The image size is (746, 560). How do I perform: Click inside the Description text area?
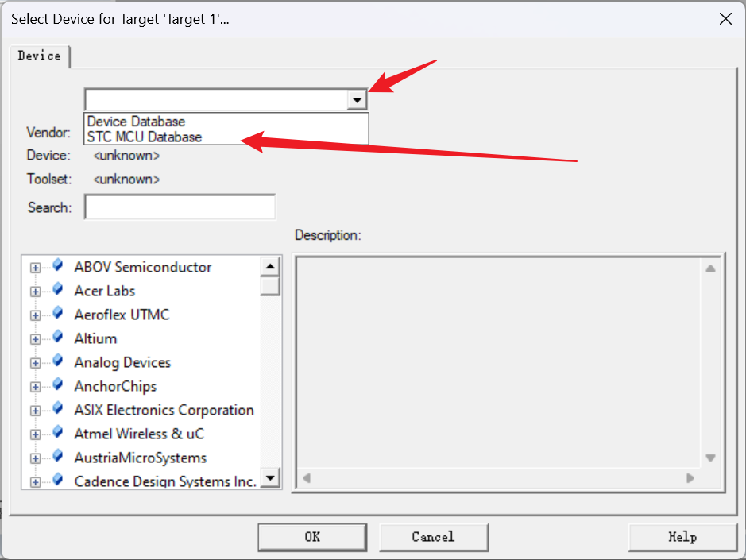coord(499,364)
